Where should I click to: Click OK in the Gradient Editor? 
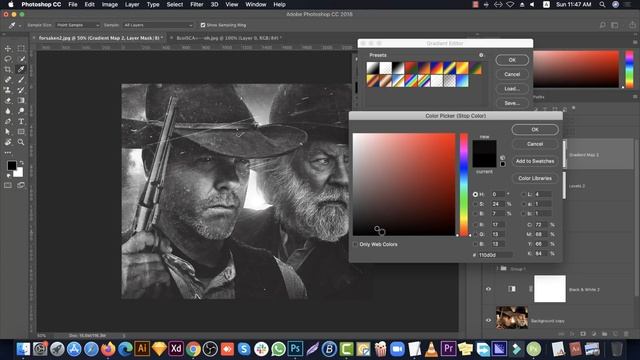click(512, 60)
